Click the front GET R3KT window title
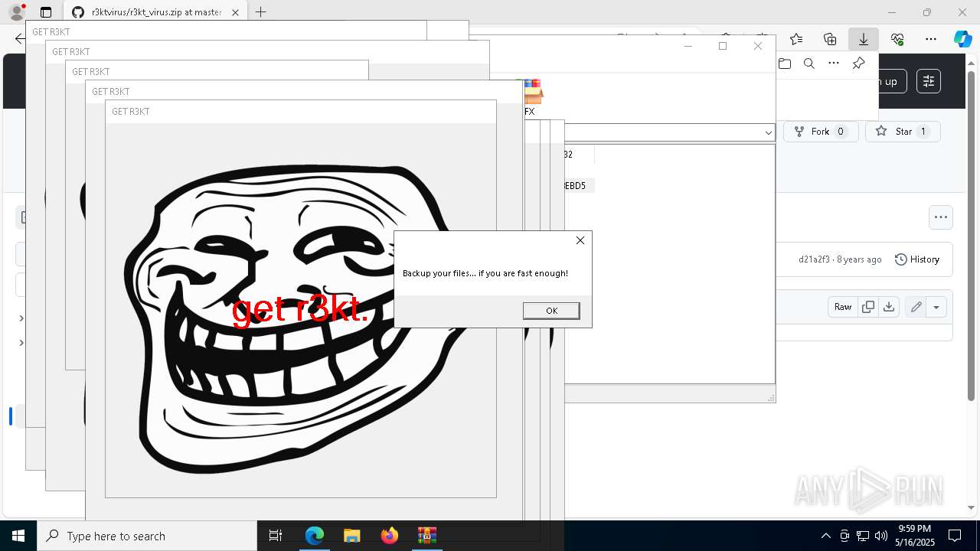This screenshot has width=980, height=551. (x=131, y=112)
